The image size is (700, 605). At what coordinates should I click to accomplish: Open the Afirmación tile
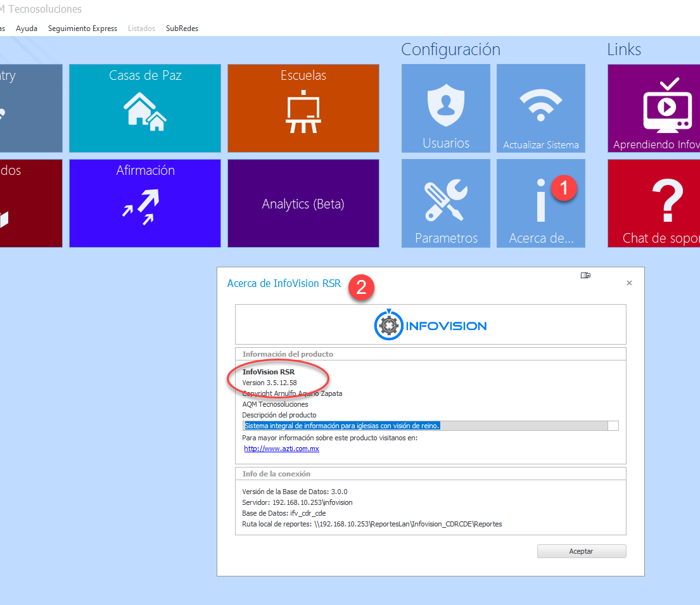tap(144, 203)
